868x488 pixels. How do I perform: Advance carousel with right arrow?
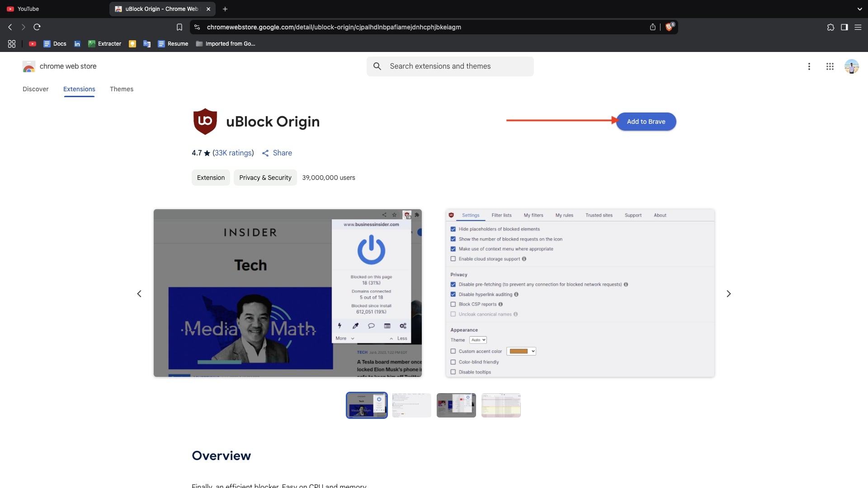pyautogui.click(x=729, y=293)
